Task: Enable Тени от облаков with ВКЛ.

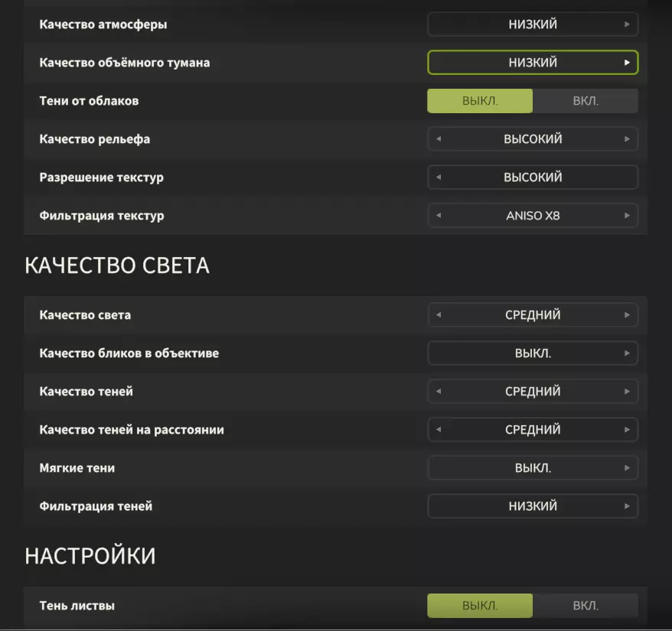Action: (586, 101)
